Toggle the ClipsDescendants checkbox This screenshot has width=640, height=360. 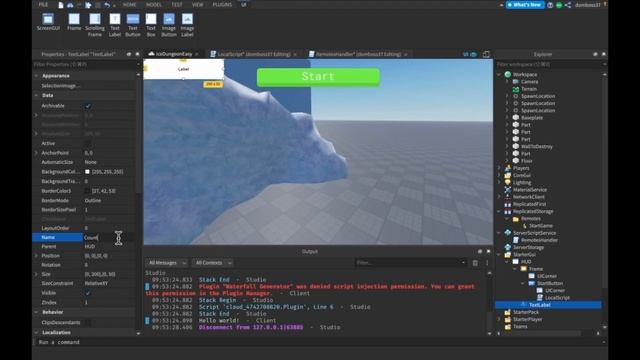(x=88, y=322)
